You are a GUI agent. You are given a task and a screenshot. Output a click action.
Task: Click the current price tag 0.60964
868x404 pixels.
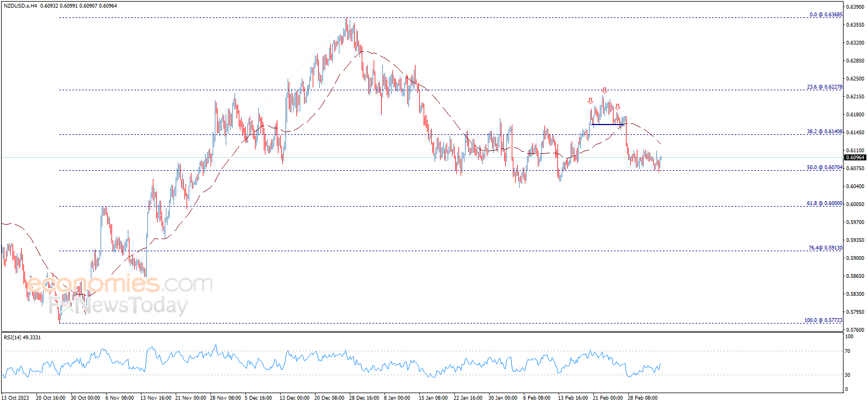click(x=855, y=158)
